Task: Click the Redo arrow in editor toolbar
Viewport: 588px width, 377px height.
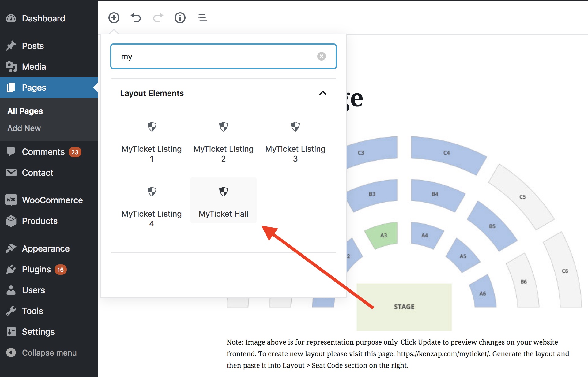Action: 158,18
